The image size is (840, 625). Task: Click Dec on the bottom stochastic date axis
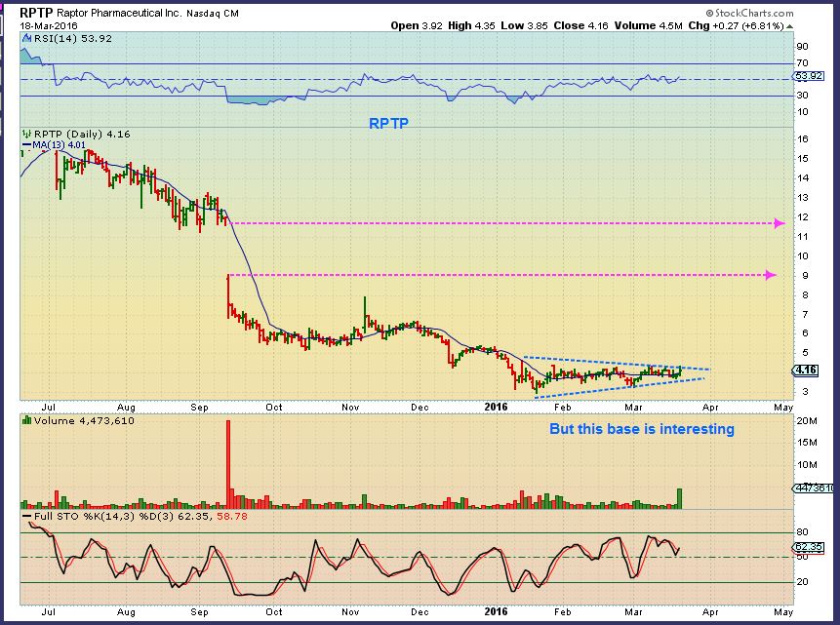[x=420, y=612]
